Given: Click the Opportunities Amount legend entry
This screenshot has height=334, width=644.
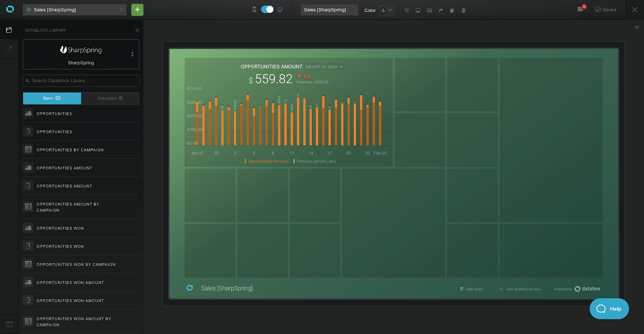Looking at the screenshot, I should click(x=266, y=161).
